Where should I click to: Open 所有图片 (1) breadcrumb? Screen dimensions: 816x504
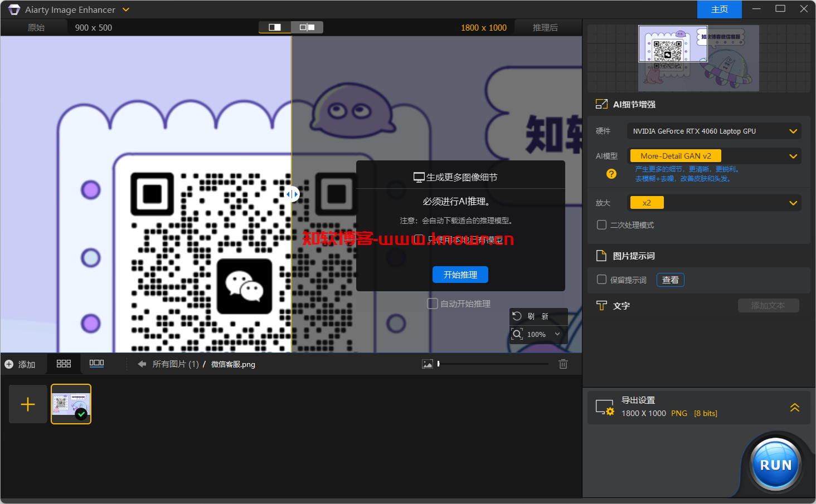click(176, 364)
